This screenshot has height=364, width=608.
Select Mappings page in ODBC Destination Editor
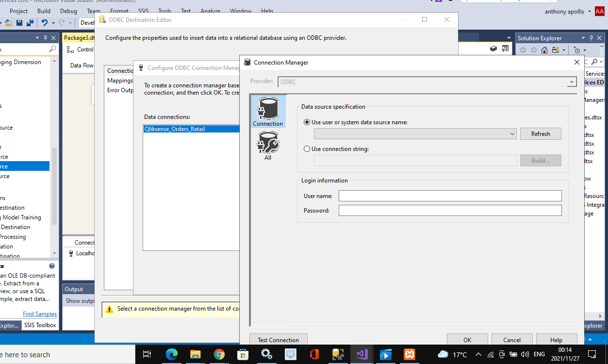click(x=120, y=81)
